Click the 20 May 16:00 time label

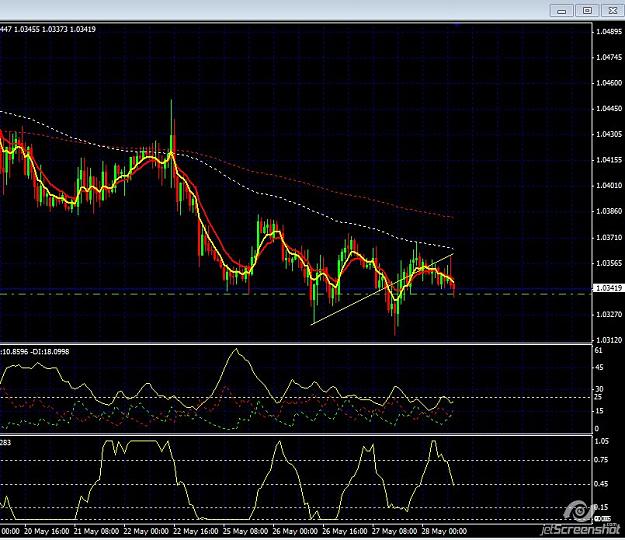tap(47, 532)
